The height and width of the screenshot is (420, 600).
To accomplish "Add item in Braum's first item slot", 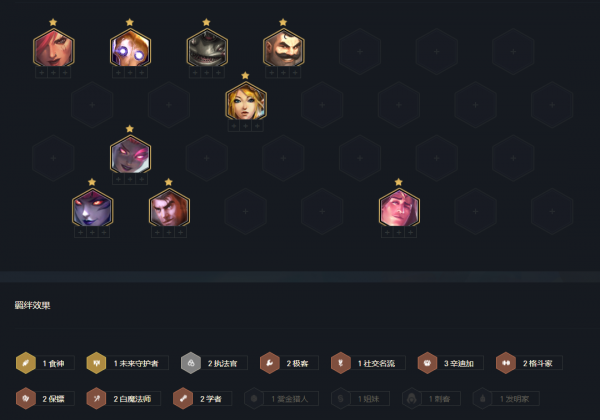I will 272,72.
